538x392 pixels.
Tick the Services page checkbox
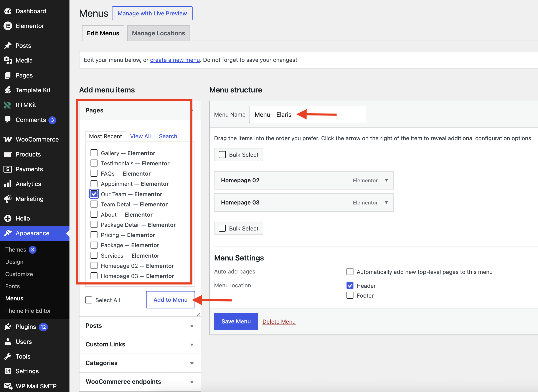pyautogui.click(x=94, y=255)
